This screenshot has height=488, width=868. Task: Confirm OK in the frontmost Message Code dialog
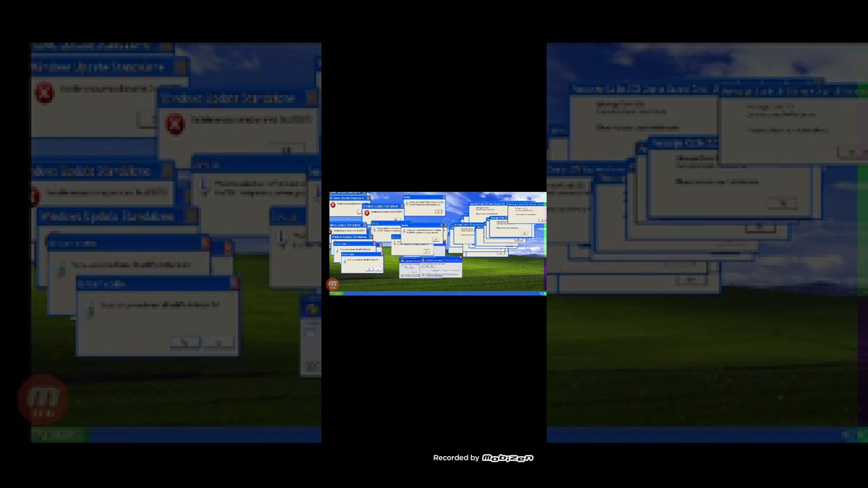pyautogui.click(x=542, y=220)
